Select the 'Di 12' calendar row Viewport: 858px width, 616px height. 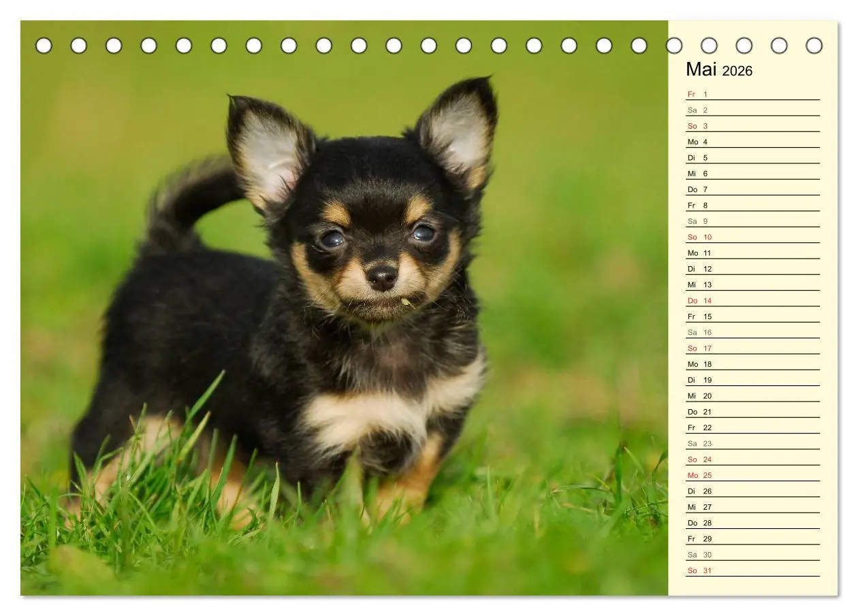coord(752,269)
